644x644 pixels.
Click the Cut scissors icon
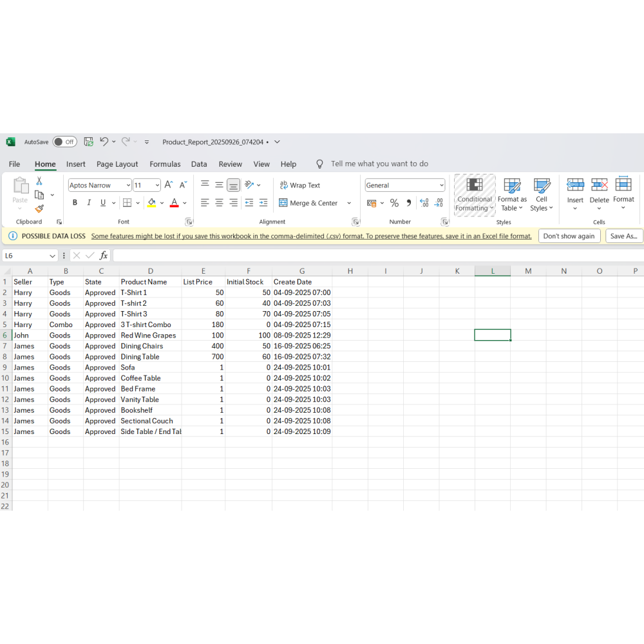click(39, 182)
